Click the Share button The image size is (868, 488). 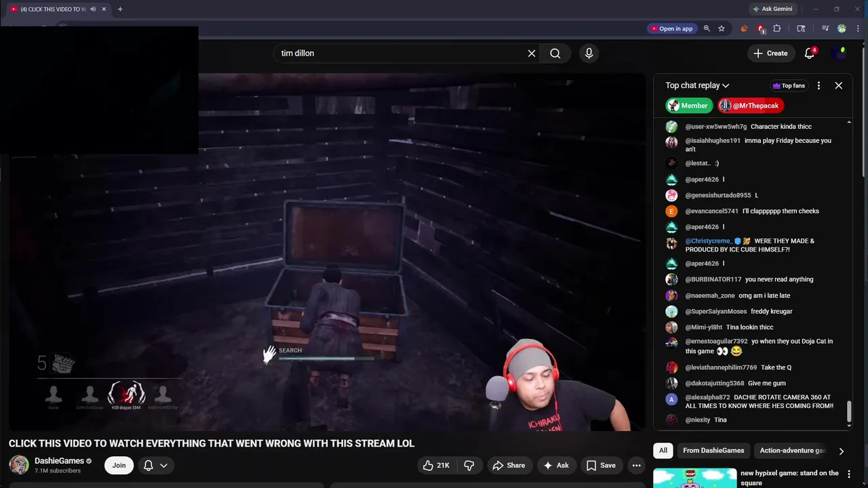[x=509, y=465]
